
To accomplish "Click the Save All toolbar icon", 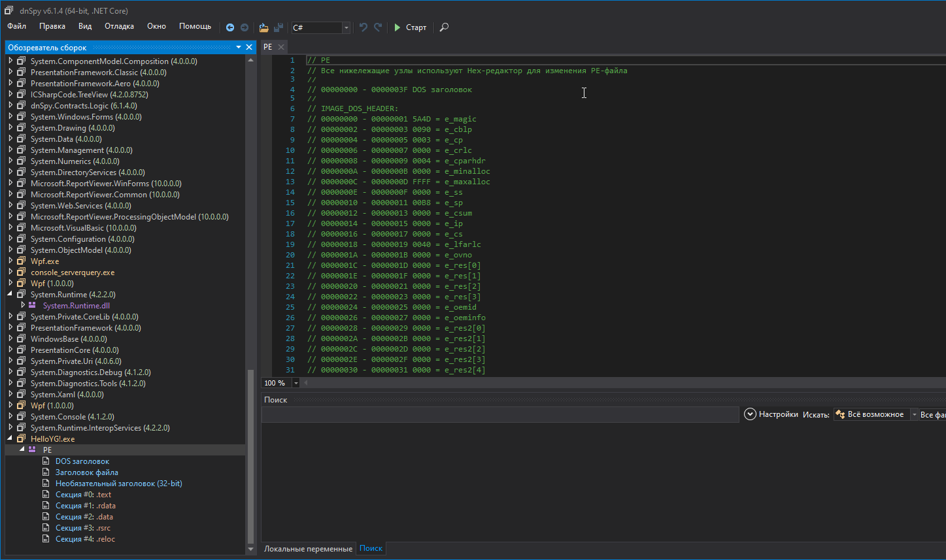I will pos(279,27).
